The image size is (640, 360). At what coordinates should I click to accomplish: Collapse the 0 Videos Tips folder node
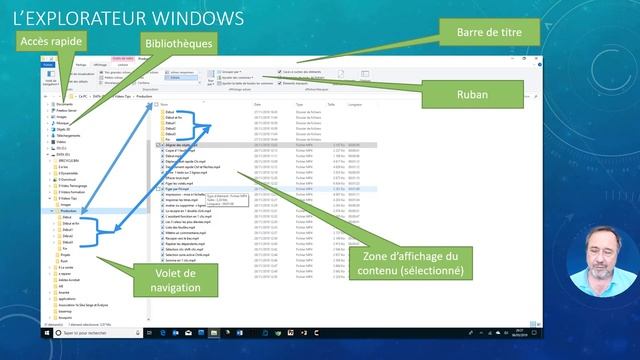point(50,198)
